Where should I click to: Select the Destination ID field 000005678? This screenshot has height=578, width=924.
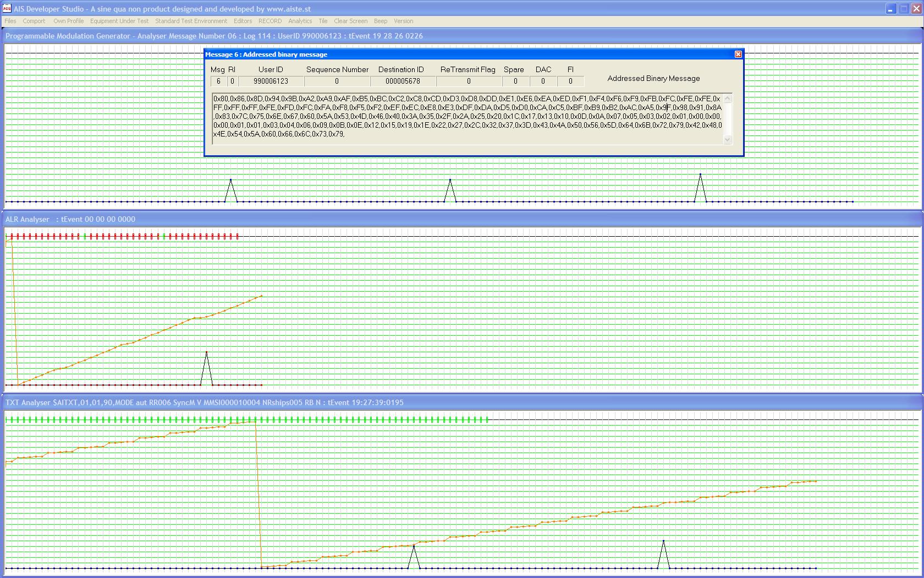[x=403, y=81]
